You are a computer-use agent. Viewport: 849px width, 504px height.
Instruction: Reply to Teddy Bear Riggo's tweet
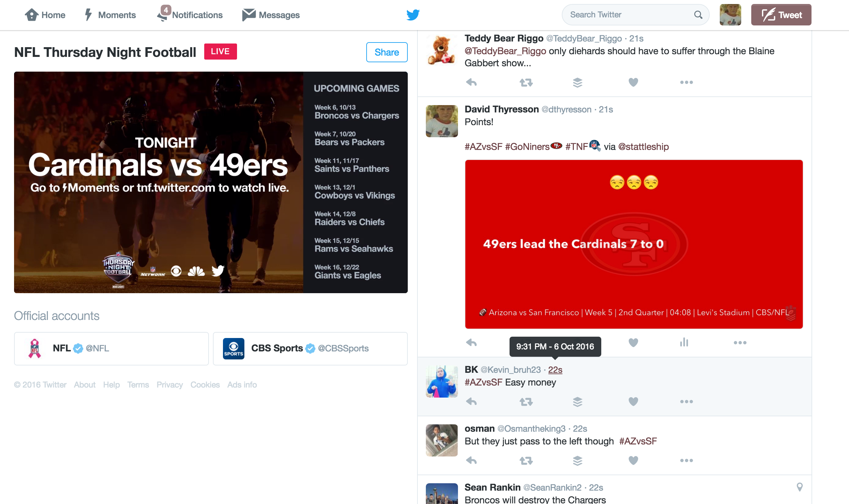tap(471, 82)
